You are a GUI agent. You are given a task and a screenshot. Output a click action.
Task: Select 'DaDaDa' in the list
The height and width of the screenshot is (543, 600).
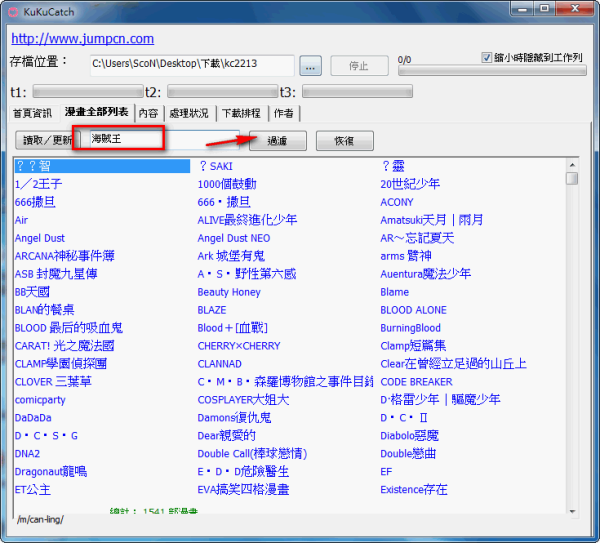pos(33,418)
